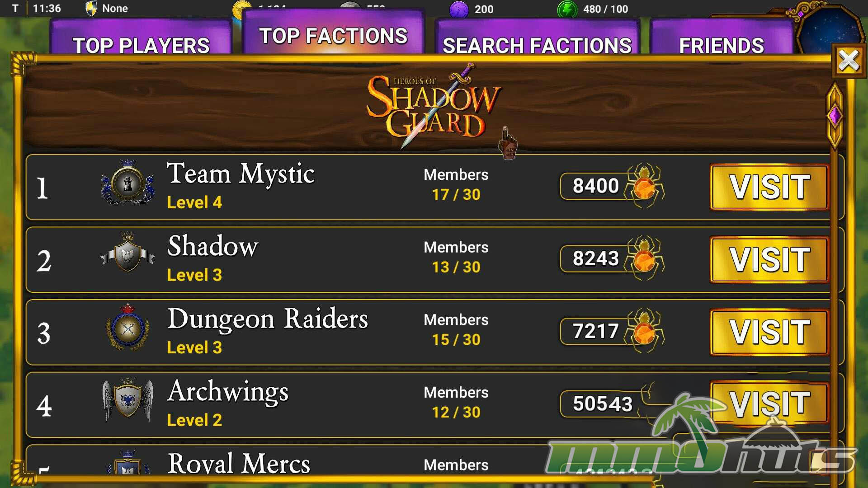Click the spider amulet icon beside 8243
The height and width of the screenshot is (488, 868).
645,258
